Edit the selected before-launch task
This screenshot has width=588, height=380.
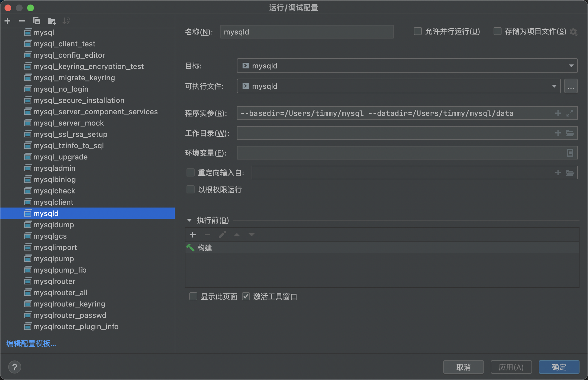pyautogui.click(x=222, y=235)
